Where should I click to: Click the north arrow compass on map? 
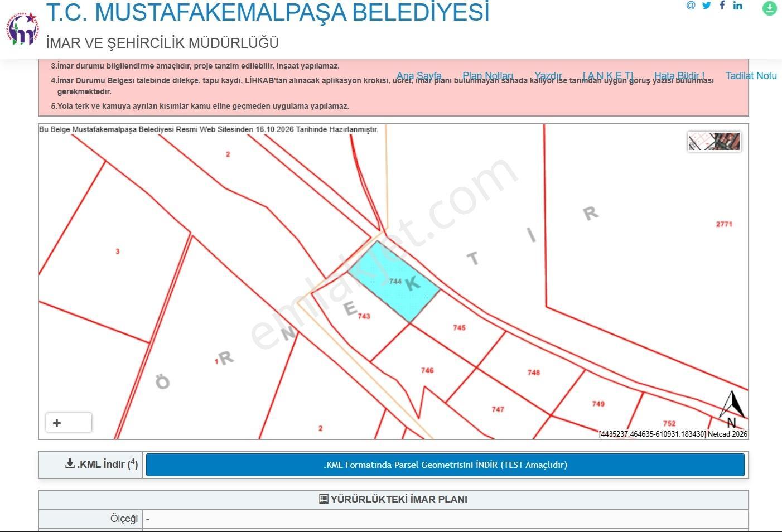[x=732, y=409]
